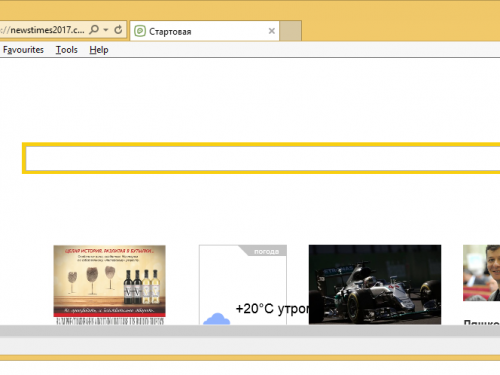500x375 pixels.
Task: Open the wine bottles advertisement thumbnail
Action: (109, 281)
